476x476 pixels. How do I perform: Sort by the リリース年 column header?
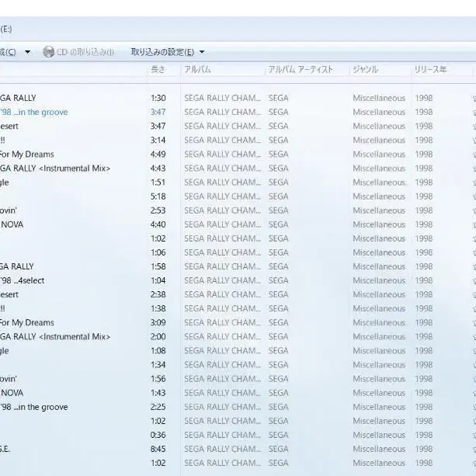click(x=430, y=70)
